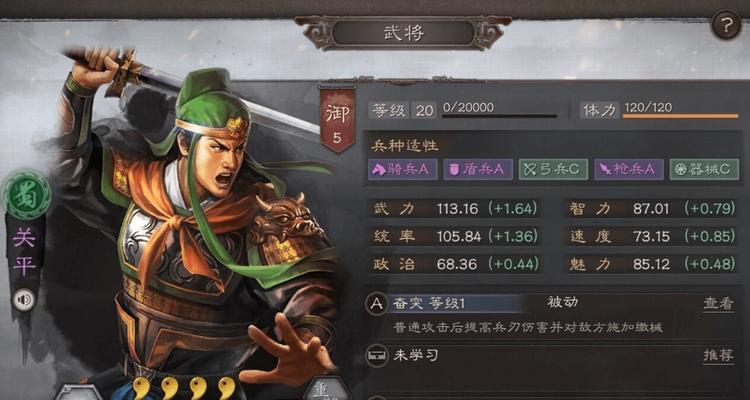Click the experience bar 0/20000

[500, 111]
